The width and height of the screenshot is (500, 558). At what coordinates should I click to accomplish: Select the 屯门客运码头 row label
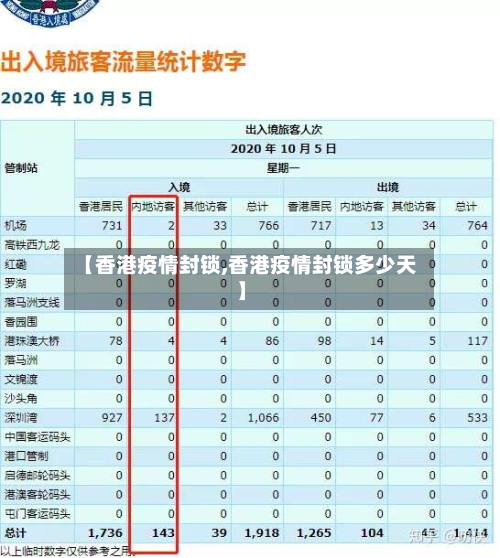(37, 514)
